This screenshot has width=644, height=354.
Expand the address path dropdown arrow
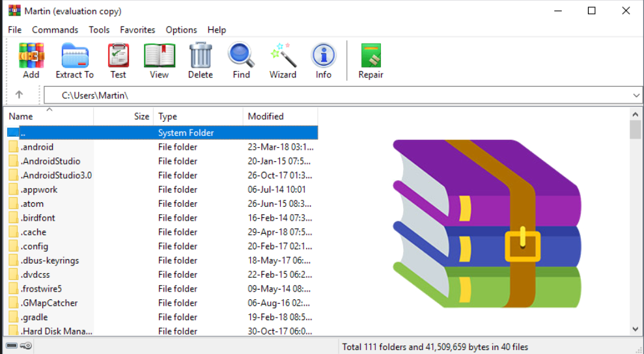[x=636, y=95]
